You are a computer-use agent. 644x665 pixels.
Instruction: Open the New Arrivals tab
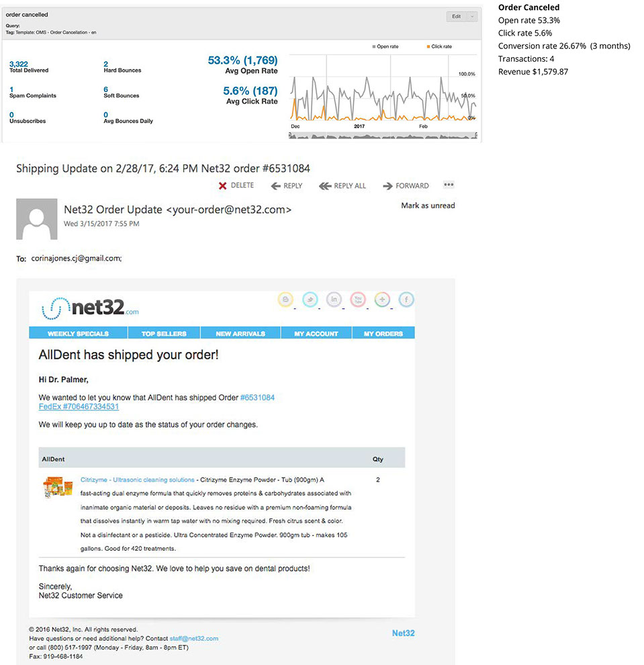(240, 333)
